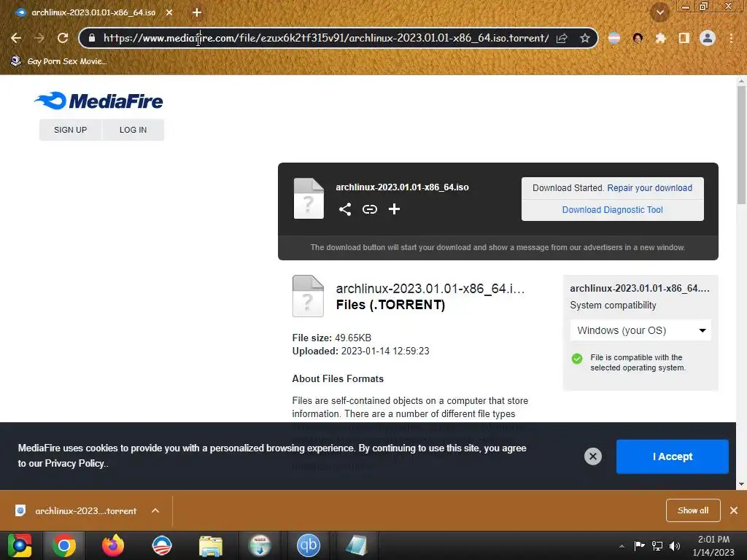Open the tab search chevron in title bar
747x560 pixels.
pyautogui.click(x=659, y=13)
